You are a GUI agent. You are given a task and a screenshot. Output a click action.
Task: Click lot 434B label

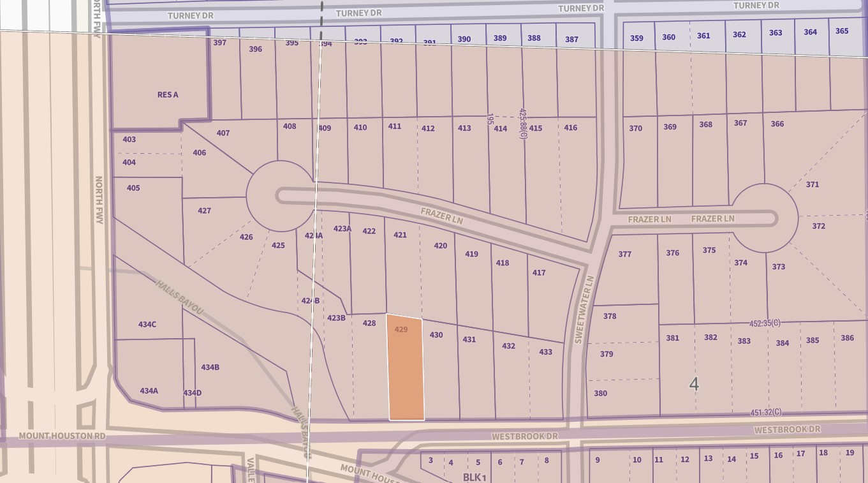pyautogui.click(x=210, y=367)
